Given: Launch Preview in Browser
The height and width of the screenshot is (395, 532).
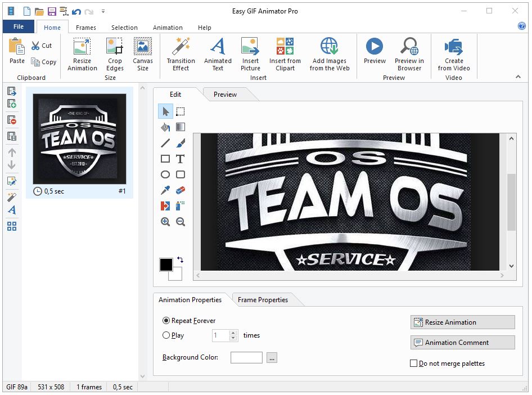Looking at the screenshot, I should (x=409, y=54).
